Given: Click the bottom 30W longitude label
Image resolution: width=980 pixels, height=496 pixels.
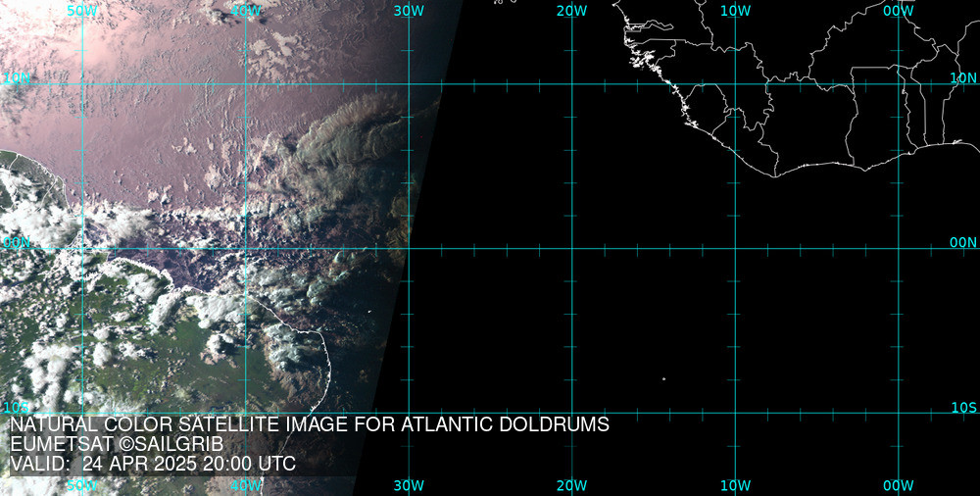Looking at the screenshot, I should click(x=409, y=485).
